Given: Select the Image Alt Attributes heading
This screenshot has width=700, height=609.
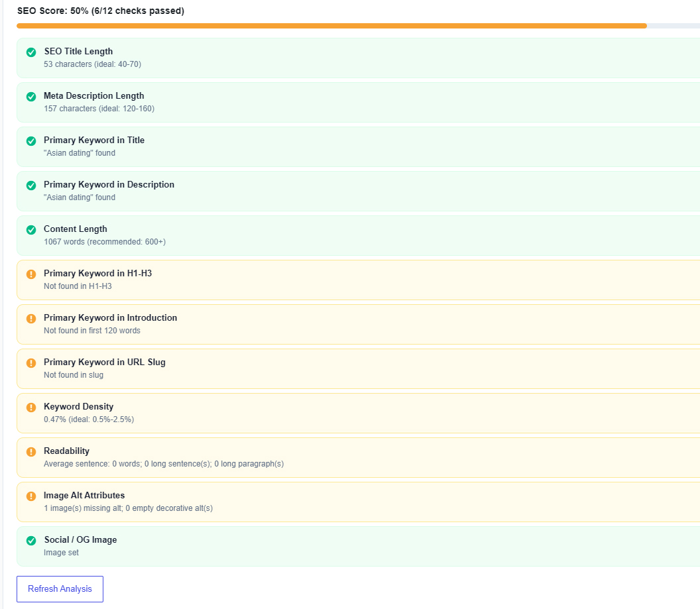Looking at the screenshot, I should tap(84, 495).
